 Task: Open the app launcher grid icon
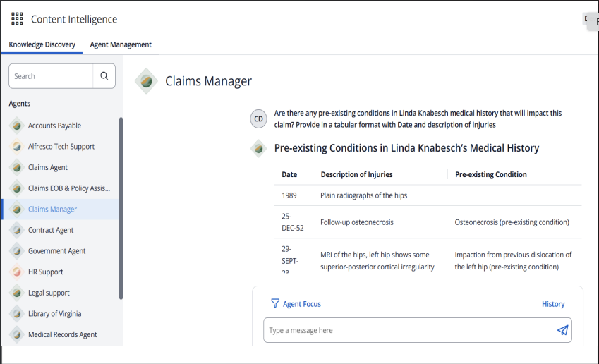(x=17, y=19)
